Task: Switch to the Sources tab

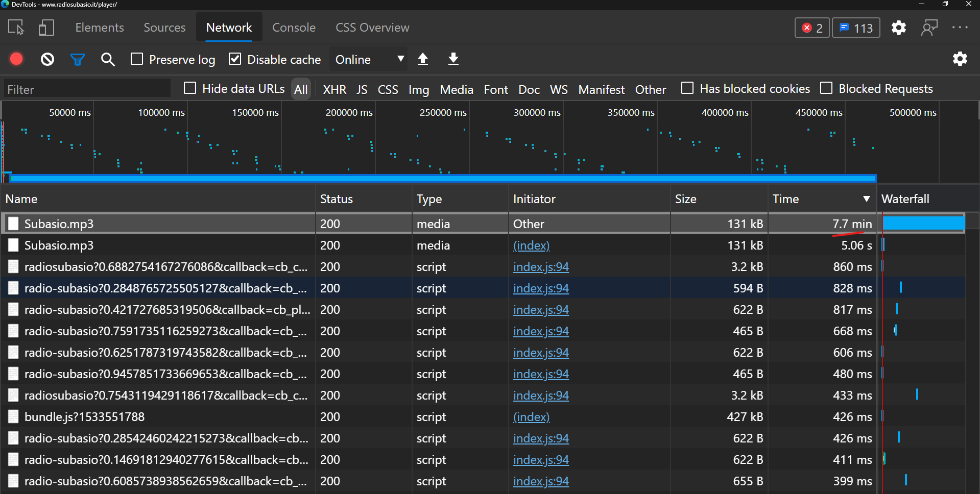Action: [164, 28]
